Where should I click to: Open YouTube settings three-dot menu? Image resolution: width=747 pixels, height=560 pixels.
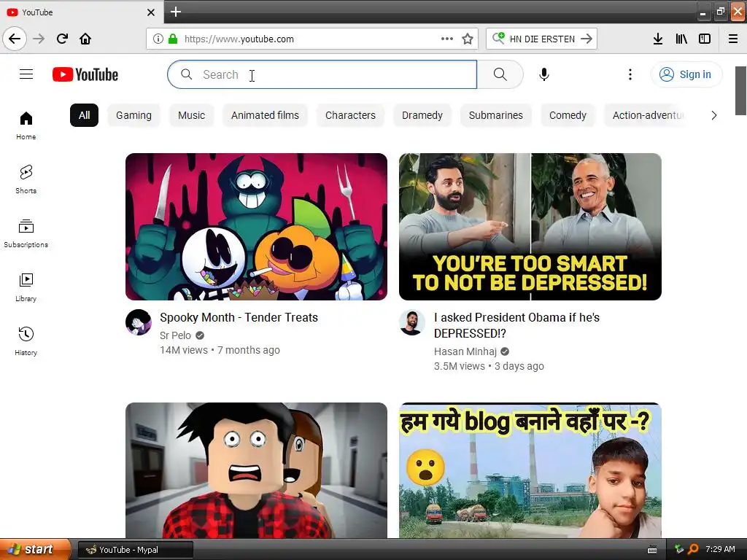coord(630,74)
